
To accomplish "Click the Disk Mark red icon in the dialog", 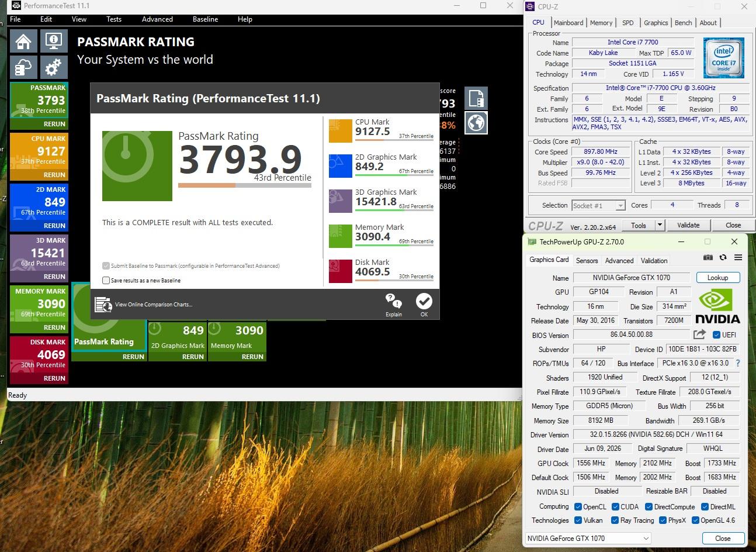I will (x=341, y=271).
